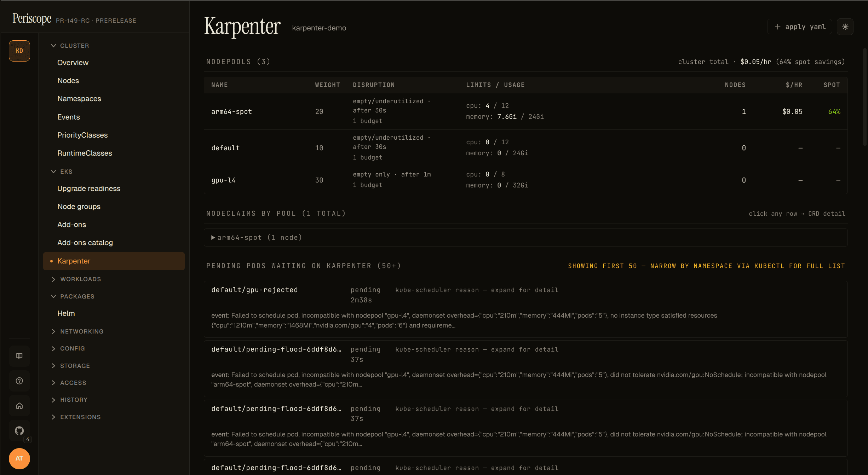The image size is (868, 475).
Task: Expand the STORAGE section
Action: click(x=70, y=366)
